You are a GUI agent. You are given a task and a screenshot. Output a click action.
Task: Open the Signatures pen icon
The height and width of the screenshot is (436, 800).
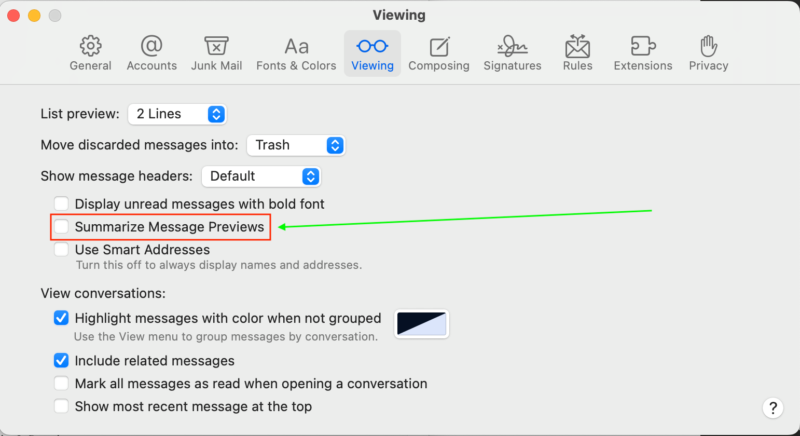512,46
